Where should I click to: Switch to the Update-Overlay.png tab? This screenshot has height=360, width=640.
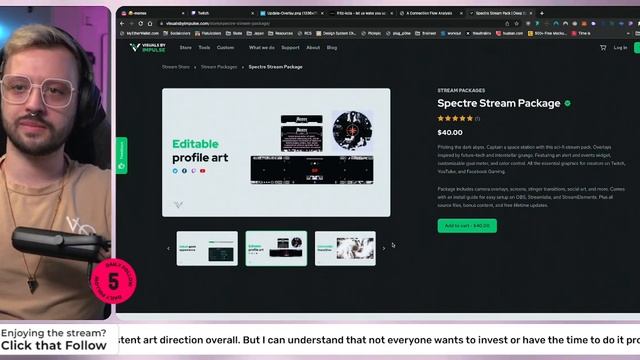[x=292, y=13]
